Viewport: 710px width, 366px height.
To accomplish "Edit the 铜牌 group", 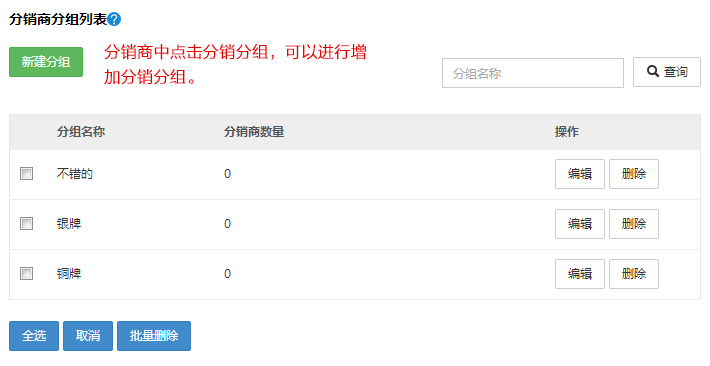I will pos(580,274).
